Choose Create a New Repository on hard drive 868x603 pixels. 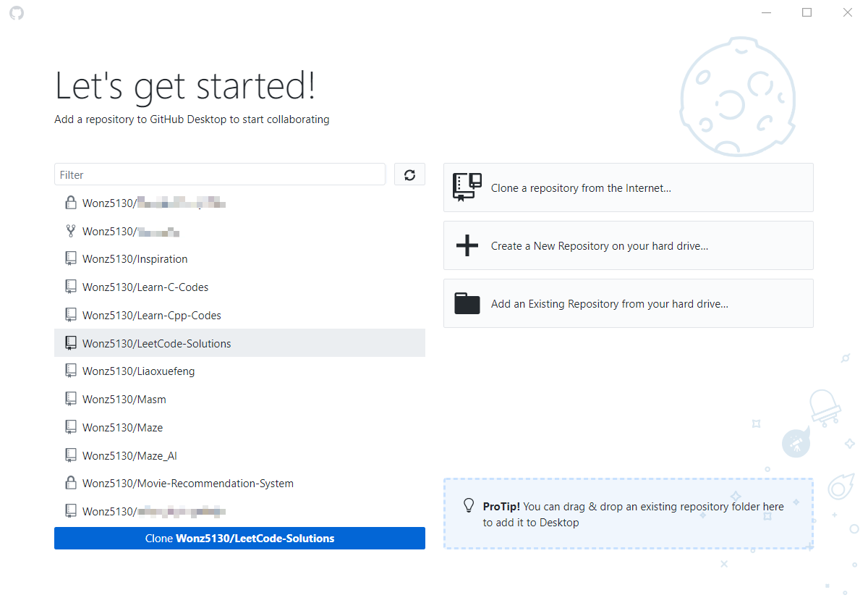629,245
